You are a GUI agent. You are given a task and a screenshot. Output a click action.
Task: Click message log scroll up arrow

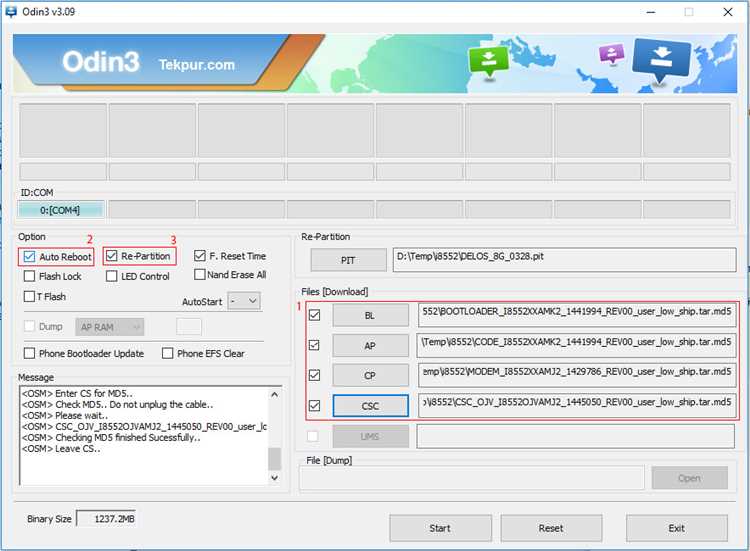click(275, 395)
